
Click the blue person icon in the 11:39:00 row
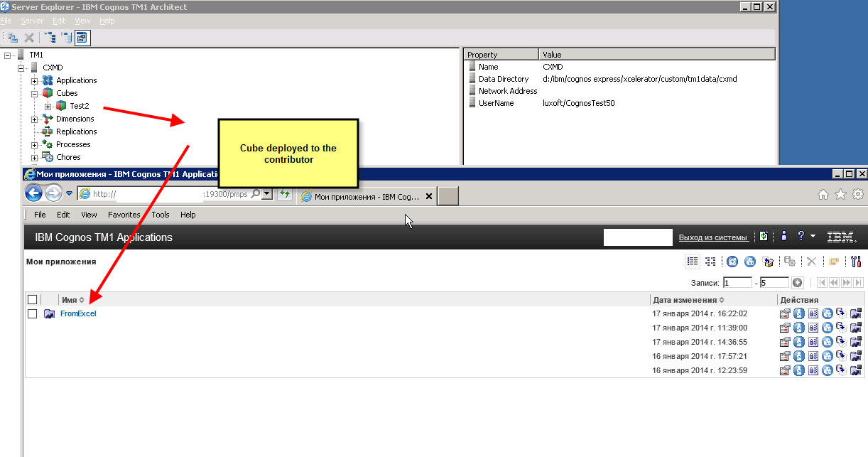click(x=798, y=328)
